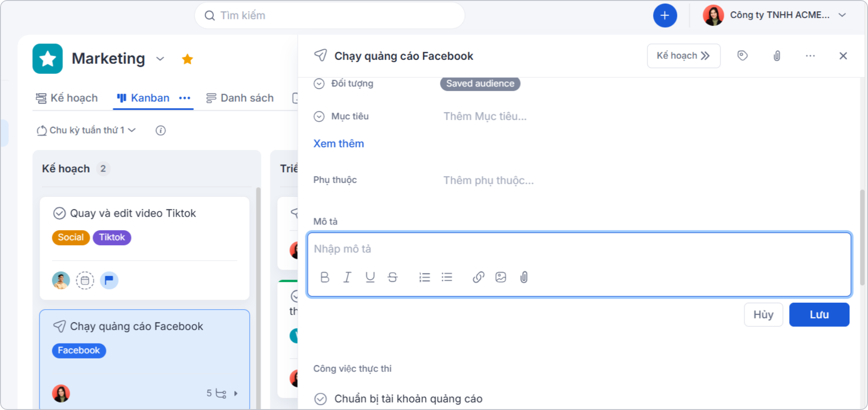Click Thêm Mục tiêu placeholder field
The image size is (868, 410).
tap(485, 116)
